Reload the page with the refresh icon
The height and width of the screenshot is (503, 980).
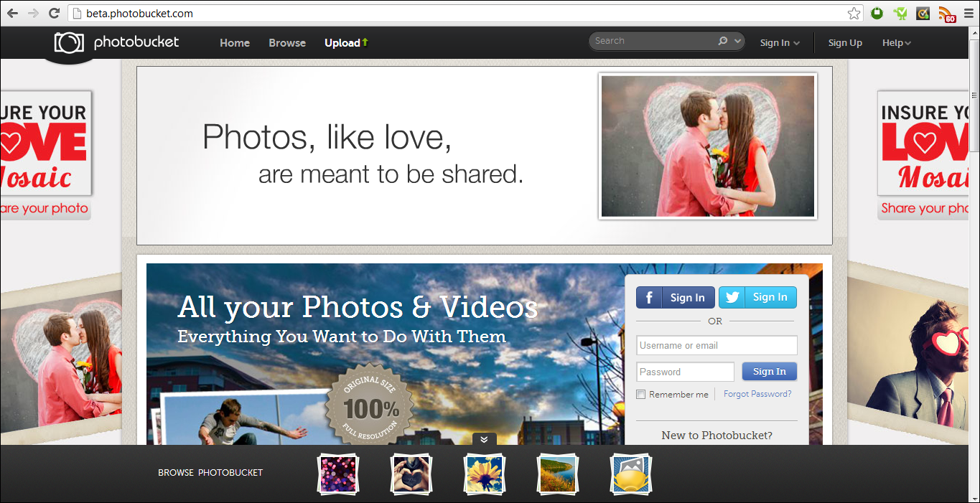point(54,13)
